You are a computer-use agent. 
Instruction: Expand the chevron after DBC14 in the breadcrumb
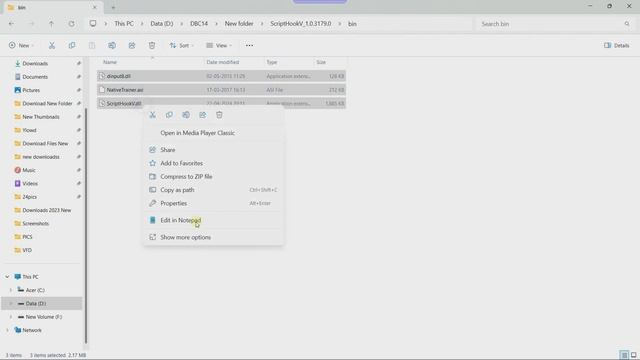(x=216, y=24)
